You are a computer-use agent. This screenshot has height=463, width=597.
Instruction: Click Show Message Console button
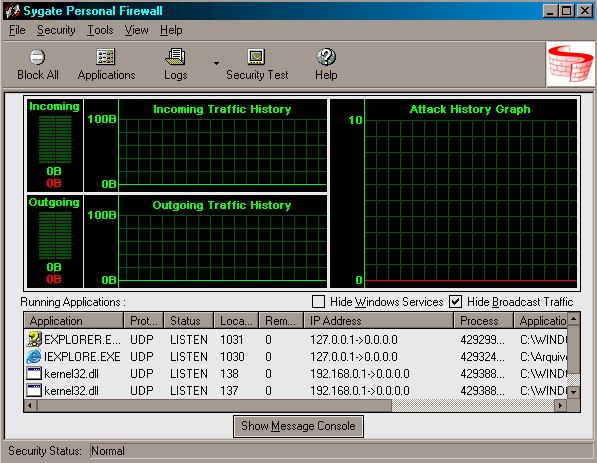coord(298,426)
